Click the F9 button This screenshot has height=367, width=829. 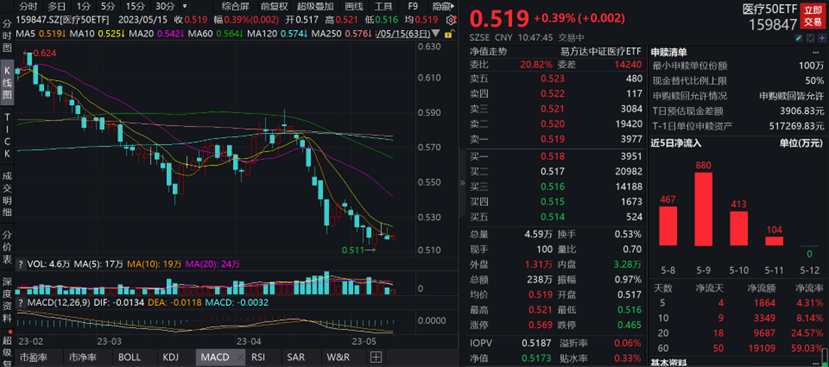tap(413, 6)
